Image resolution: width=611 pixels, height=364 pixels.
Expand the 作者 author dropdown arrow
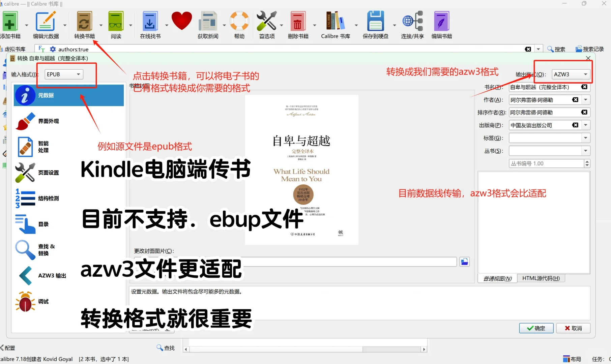point(586,100)
